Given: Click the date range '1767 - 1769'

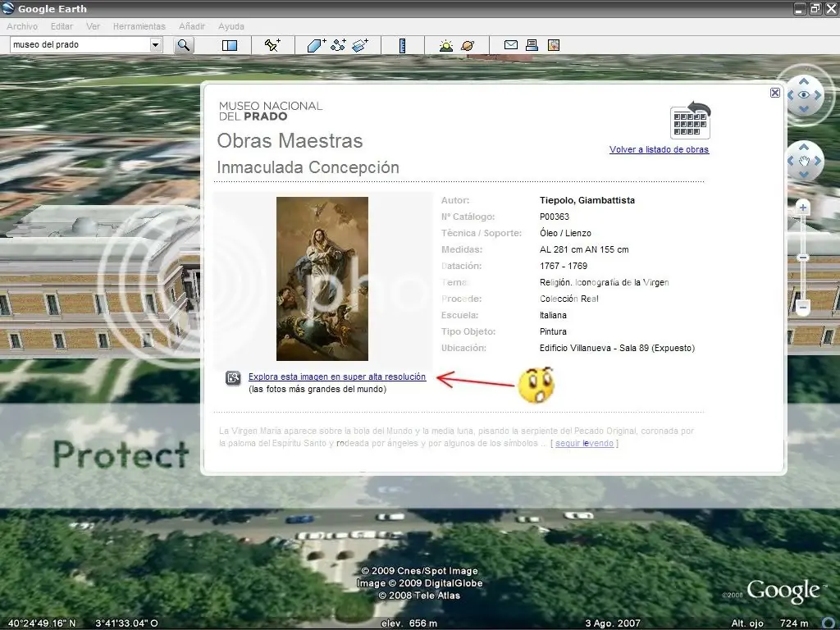Looking at the screenshot, I should click(563, 266).
